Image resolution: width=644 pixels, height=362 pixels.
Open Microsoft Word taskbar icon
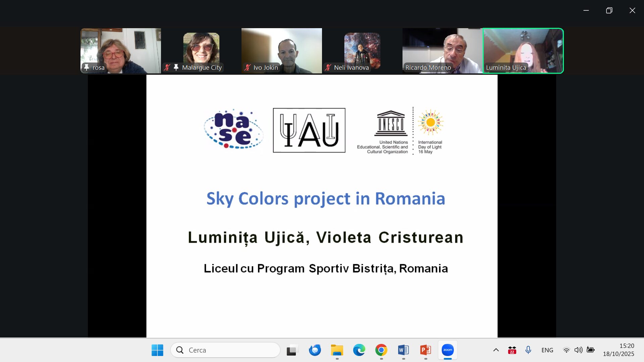[x=403, y=350]
